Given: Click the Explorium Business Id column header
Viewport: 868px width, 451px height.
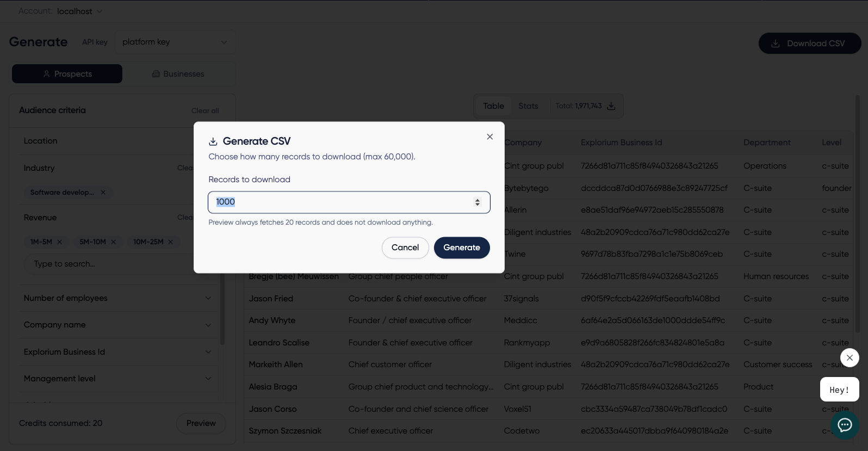Looking at the screenshot, I should (x=621, y=143).
